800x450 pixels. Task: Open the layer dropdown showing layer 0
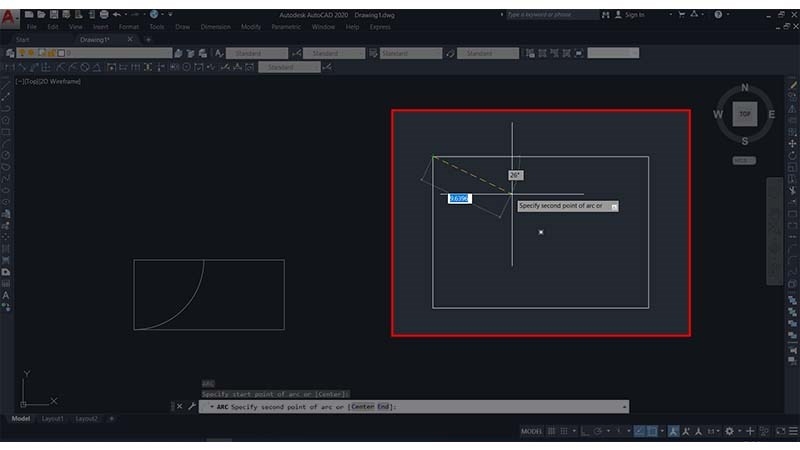[x=94, y=53]
